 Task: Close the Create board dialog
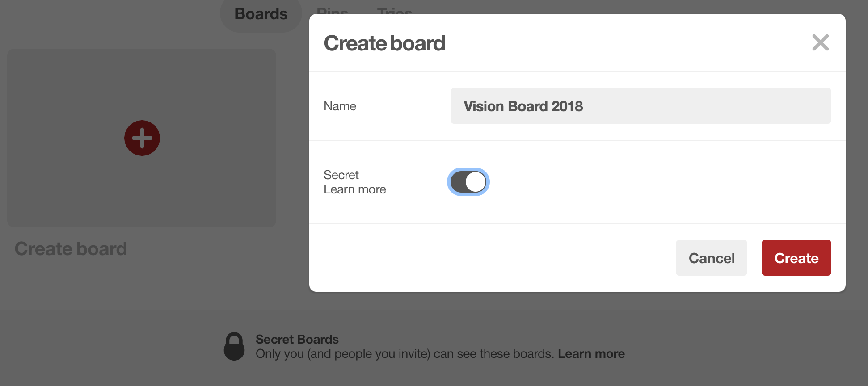click(x=820, y=43)
